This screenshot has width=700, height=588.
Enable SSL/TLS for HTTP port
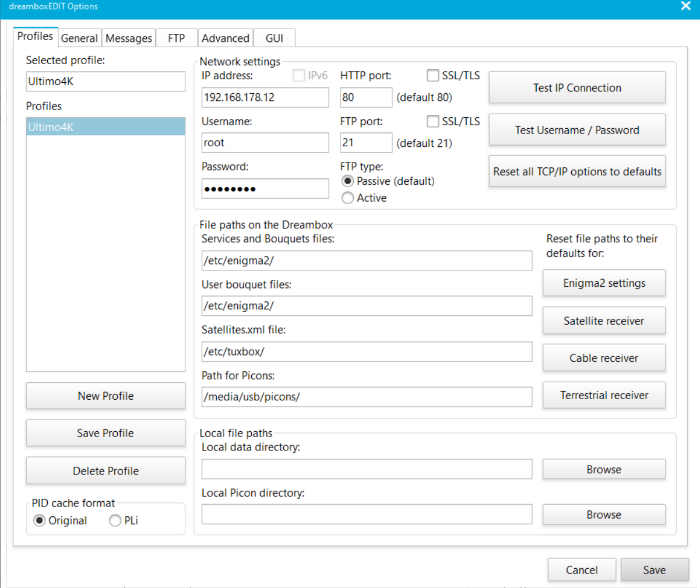pos(433,76)
